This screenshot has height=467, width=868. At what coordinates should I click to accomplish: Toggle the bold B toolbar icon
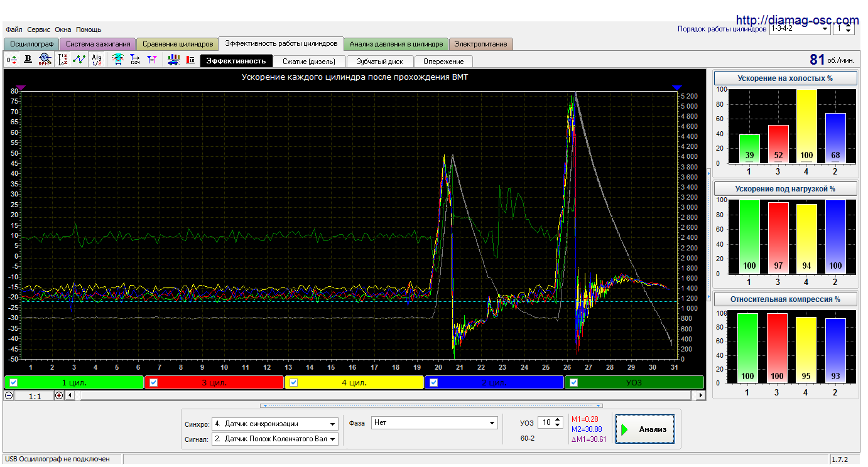(x=28, y=59)
